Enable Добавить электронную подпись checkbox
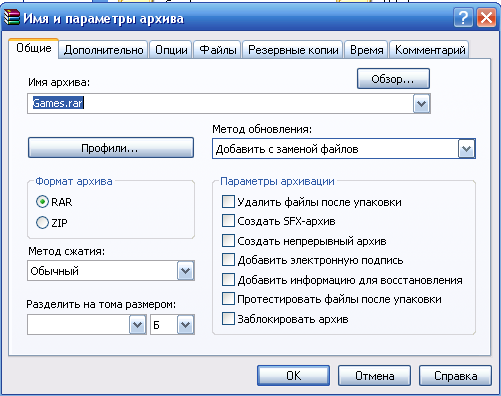Viewport: 501px width, 396px height. [228, 260]
